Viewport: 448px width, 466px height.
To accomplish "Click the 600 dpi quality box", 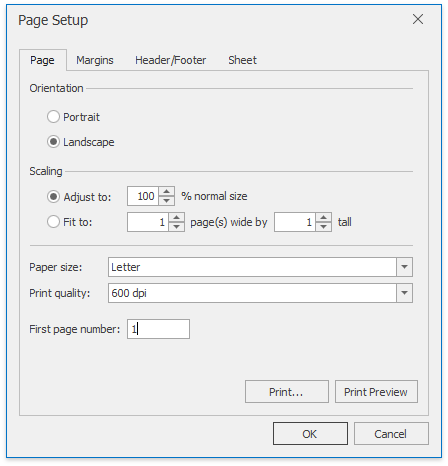I will pos(252,293).
